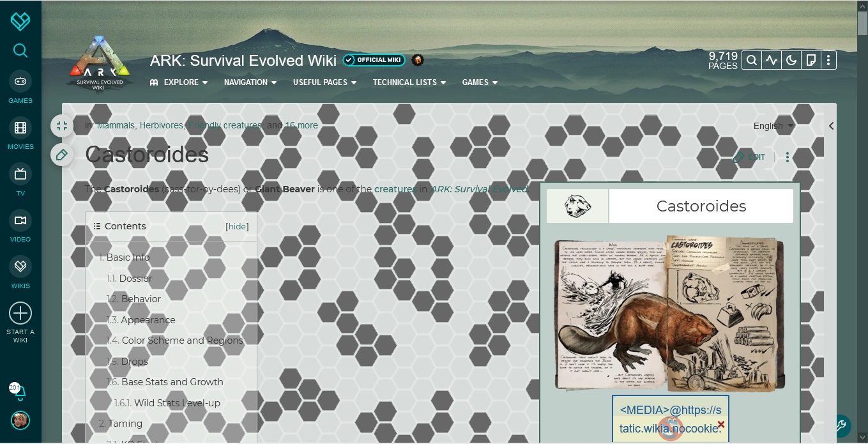This screenshot has height=444, width=868.
Task: Open the search icon in the left sidebar
Action: click(x=20, y=50)
